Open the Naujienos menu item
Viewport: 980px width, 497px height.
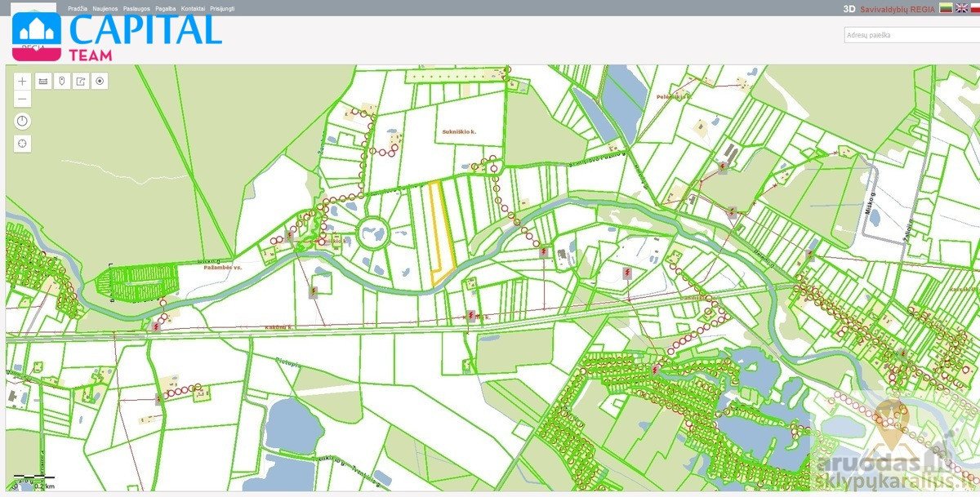click(105, 8)
